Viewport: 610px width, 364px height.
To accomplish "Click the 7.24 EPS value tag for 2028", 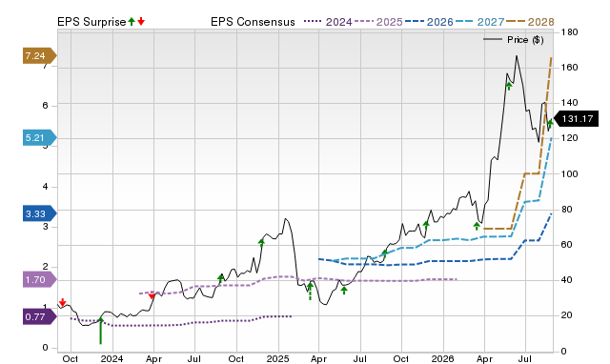I will click(39, 55).
